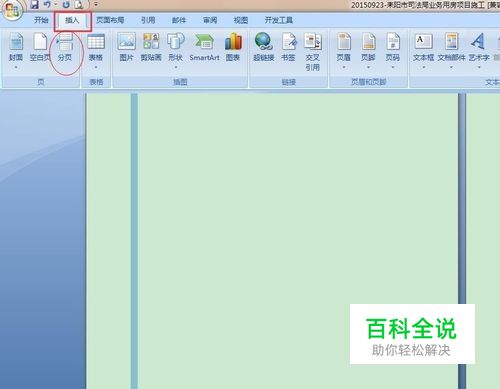This screenshot has width=500, height=389.
Task: Insert a cross-reference with 交叉引用
Action: coord(312,52)
